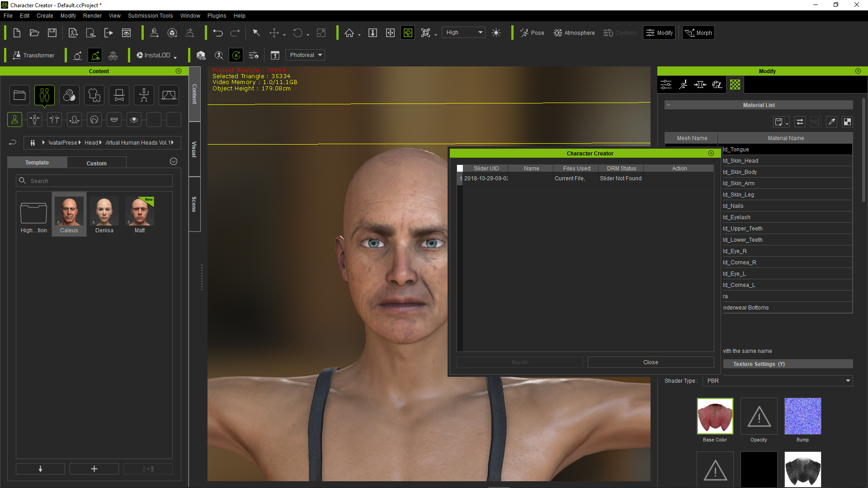Select the Visual side tab
The width and height of the screenshot is (868, 488).
[194, 149]
